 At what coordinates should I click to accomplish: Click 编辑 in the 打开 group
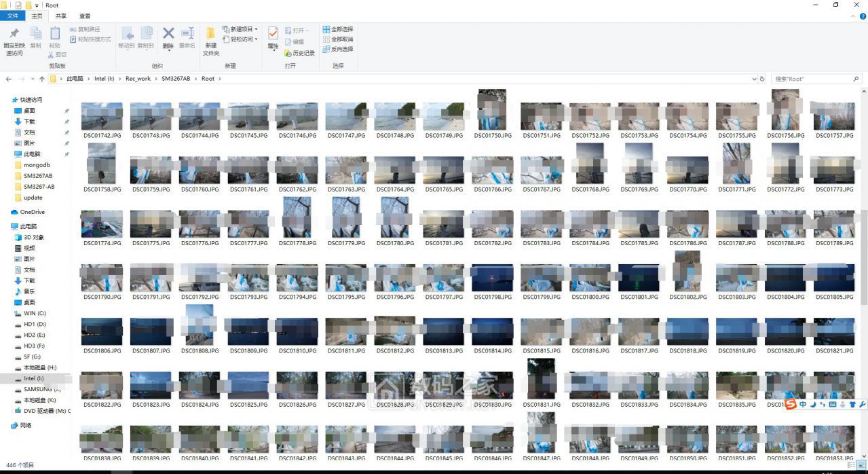click(294, 41)
